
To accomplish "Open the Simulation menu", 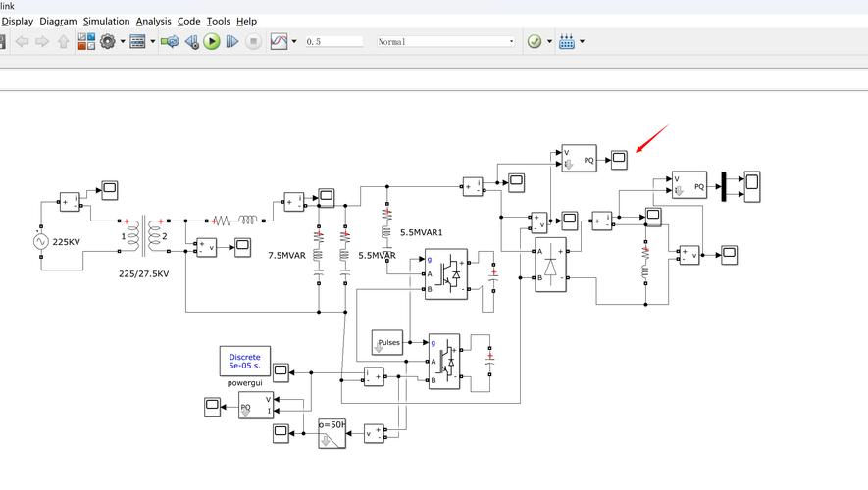I will (x=106, y=21).
